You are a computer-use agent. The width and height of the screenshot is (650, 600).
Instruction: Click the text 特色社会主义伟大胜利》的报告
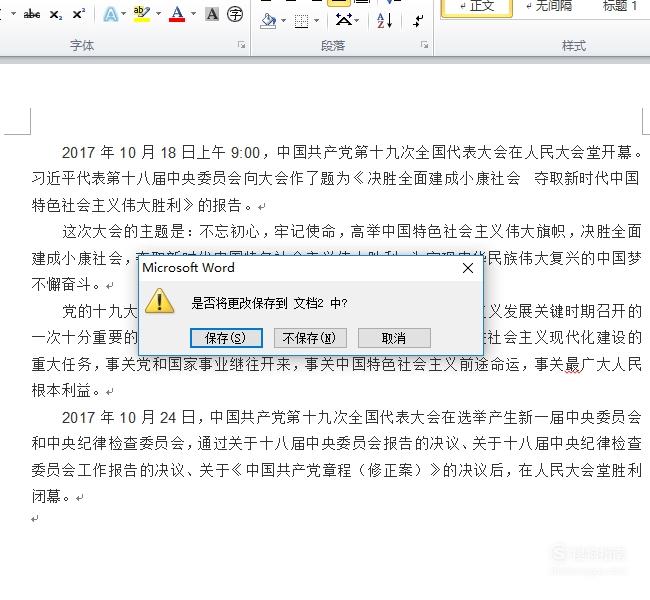tap(136, 205)
